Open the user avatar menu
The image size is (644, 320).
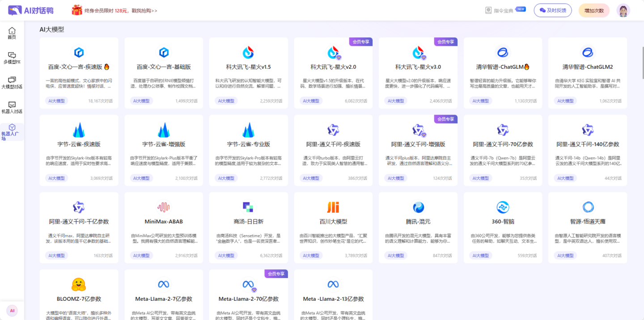(x=623, y=10)
